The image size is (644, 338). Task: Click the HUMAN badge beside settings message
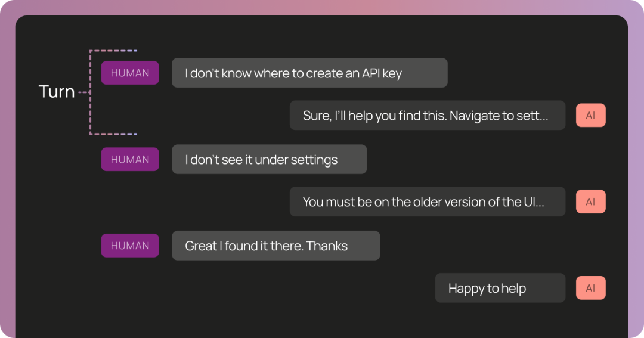pos(130,159)
